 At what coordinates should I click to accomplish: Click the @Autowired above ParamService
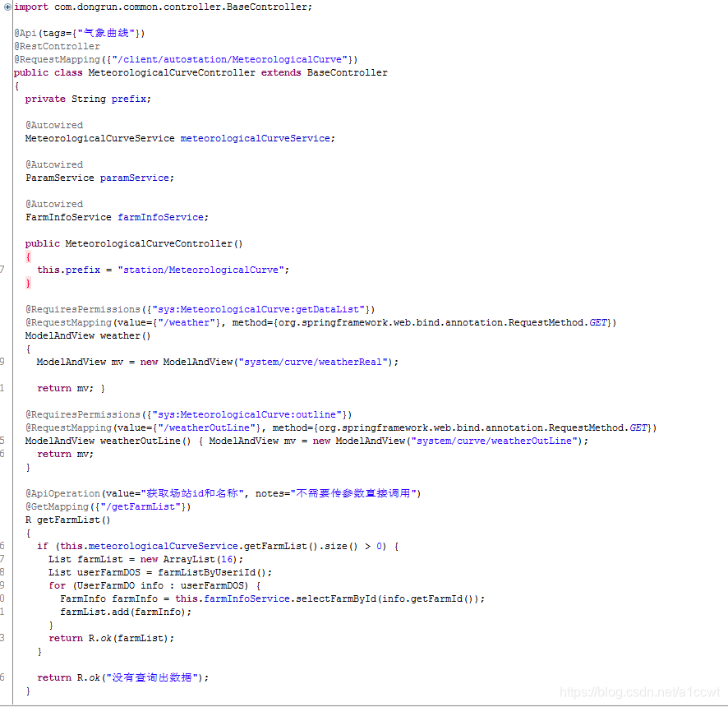[54, 164]
